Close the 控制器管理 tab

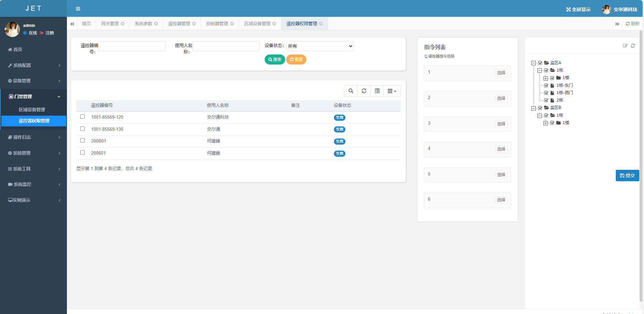[232, 24]
